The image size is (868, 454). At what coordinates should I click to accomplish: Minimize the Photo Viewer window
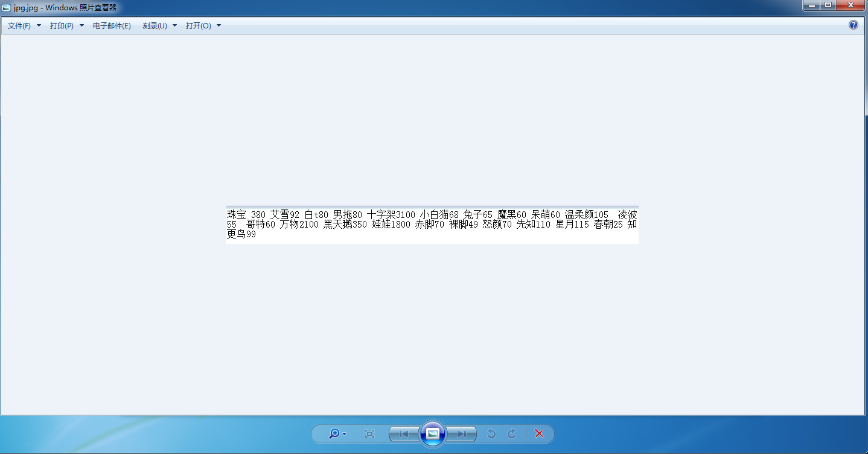(812, 5)
